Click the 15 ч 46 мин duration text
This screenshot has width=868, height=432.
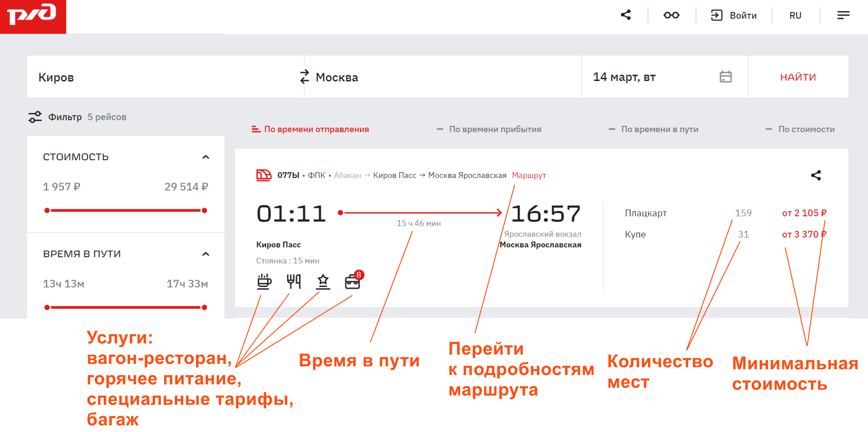(x=418, y=223)
